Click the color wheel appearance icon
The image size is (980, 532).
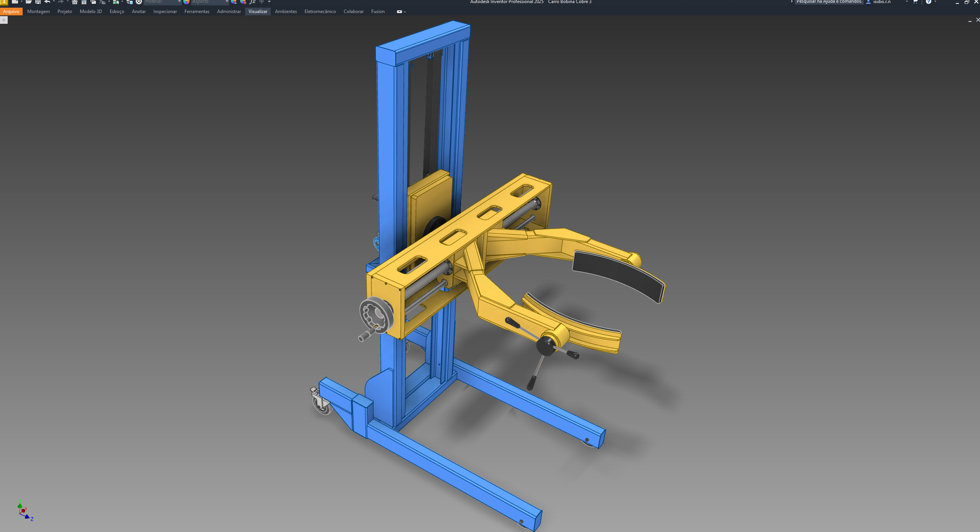coord(186,2)
